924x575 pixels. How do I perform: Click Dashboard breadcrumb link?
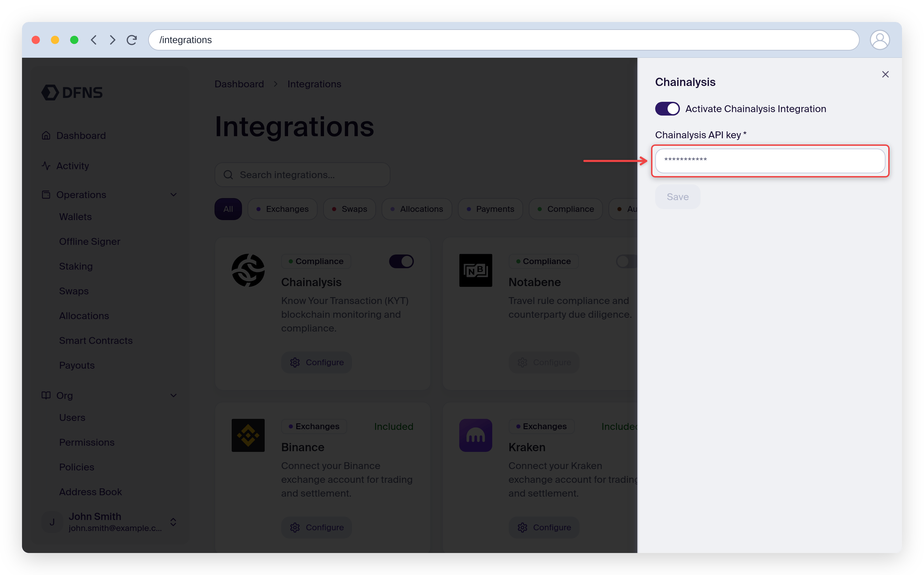(x=239, y=84)
